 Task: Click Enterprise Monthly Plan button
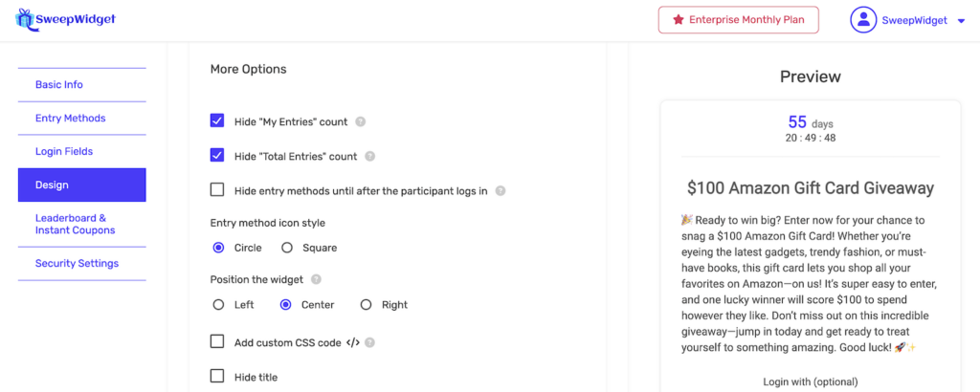(x=738, y=20)
